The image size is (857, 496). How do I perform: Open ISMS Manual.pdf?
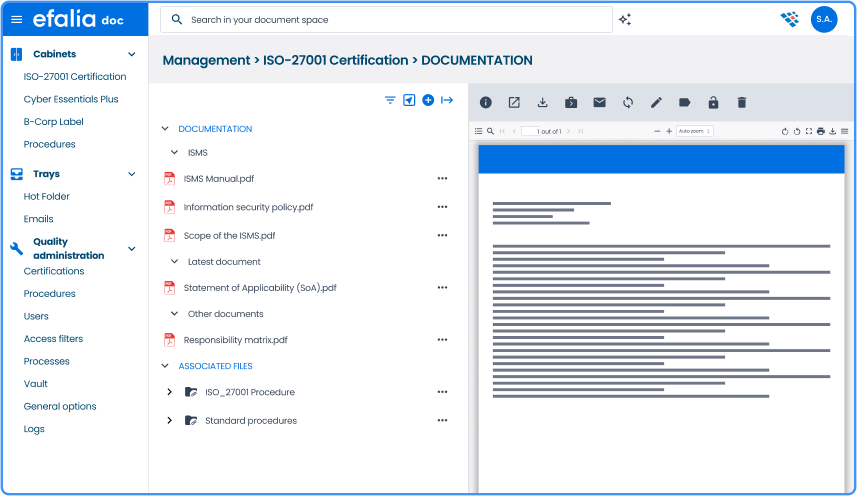point(219,179)
